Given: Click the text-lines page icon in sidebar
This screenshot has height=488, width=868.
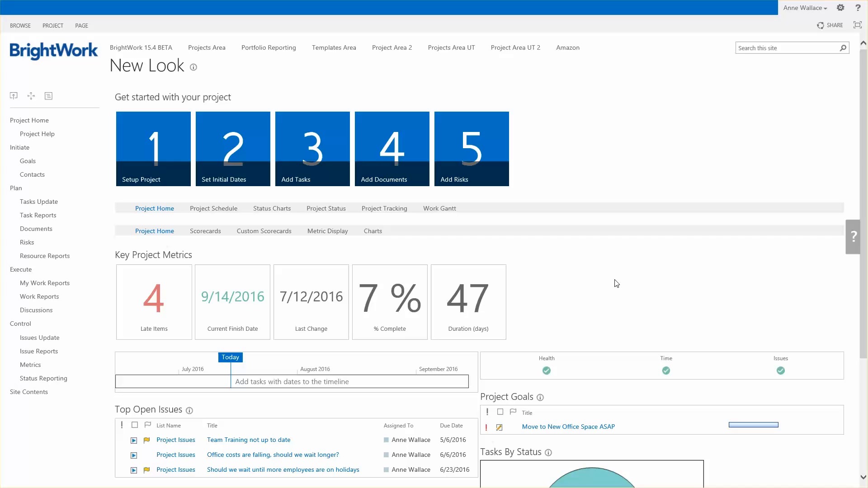Looking at the screenshot, I should pos(48,96).
